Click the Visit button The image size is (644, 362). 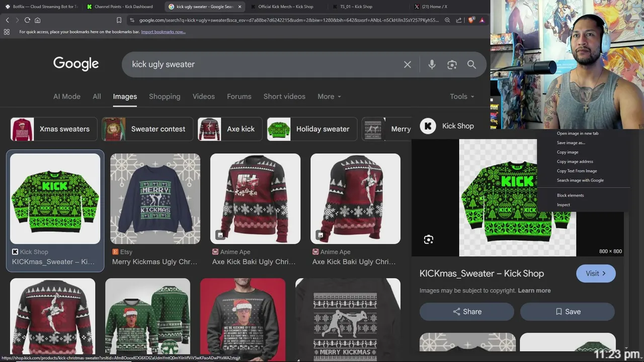596,274
